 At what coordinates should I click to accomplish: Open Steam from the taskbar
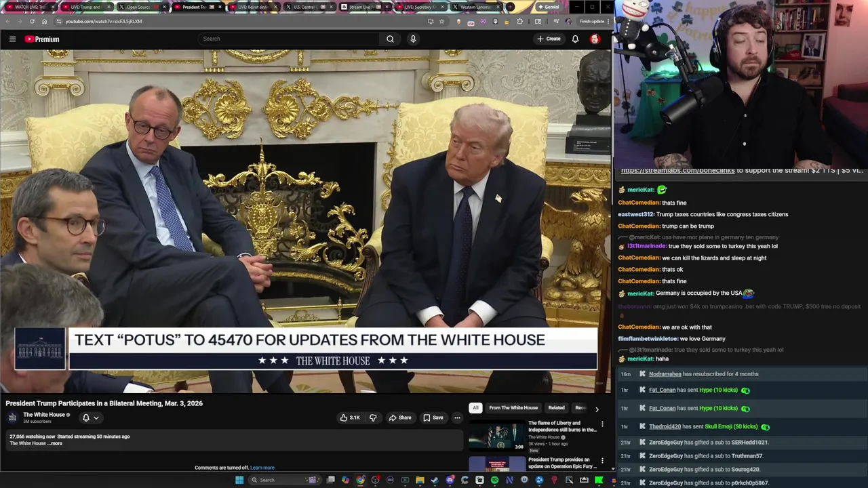pos(435,480)
